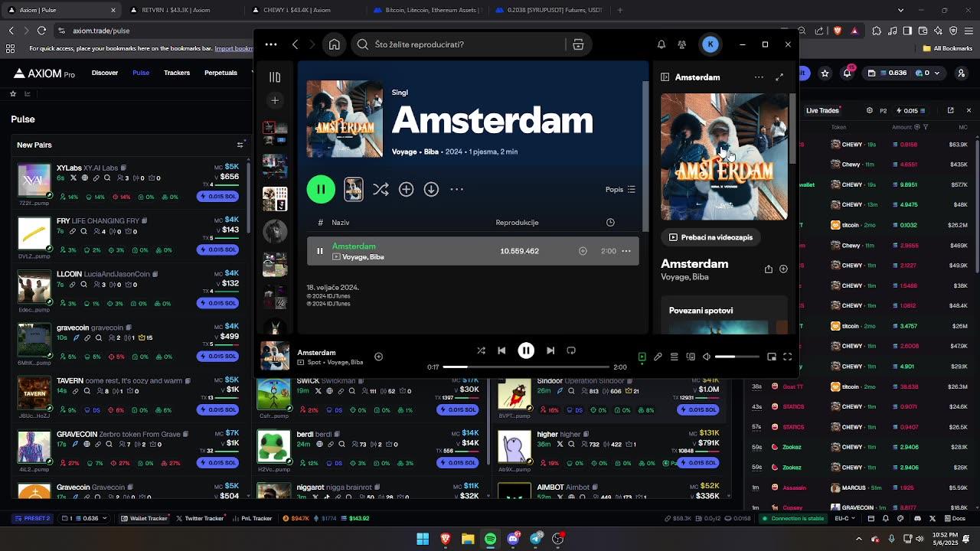Image resolution: width=980 pixels, height=551 pixels.
Task: Expand Now Playing view to full screen
Action: coord(779,77)
